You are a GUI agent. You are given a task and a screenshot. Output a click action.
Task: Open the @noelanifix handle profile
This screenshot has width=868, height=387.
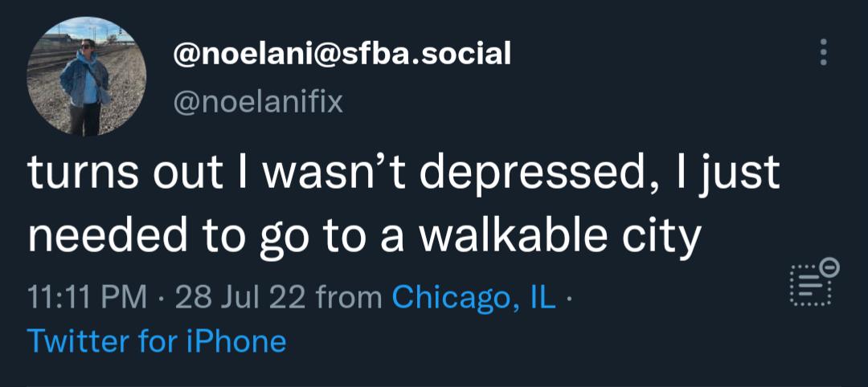coord(257,102)
